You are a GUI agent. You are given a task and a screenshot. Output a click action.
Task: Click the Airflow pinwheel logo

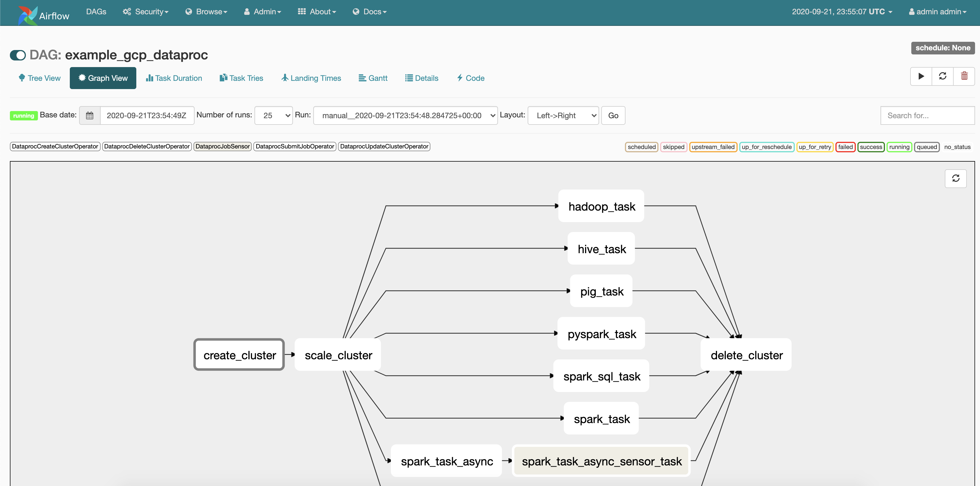coord(27,15)
